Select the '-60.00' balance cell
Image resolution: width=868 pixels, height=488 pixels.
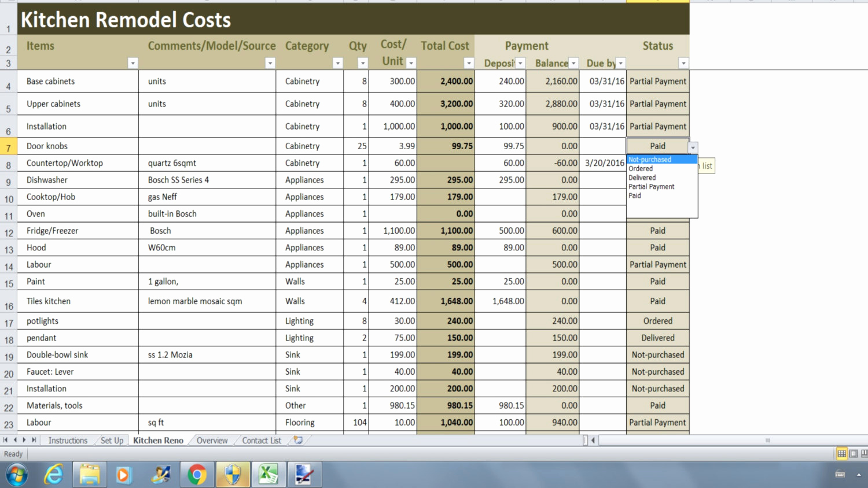click(x=553, y=163)
